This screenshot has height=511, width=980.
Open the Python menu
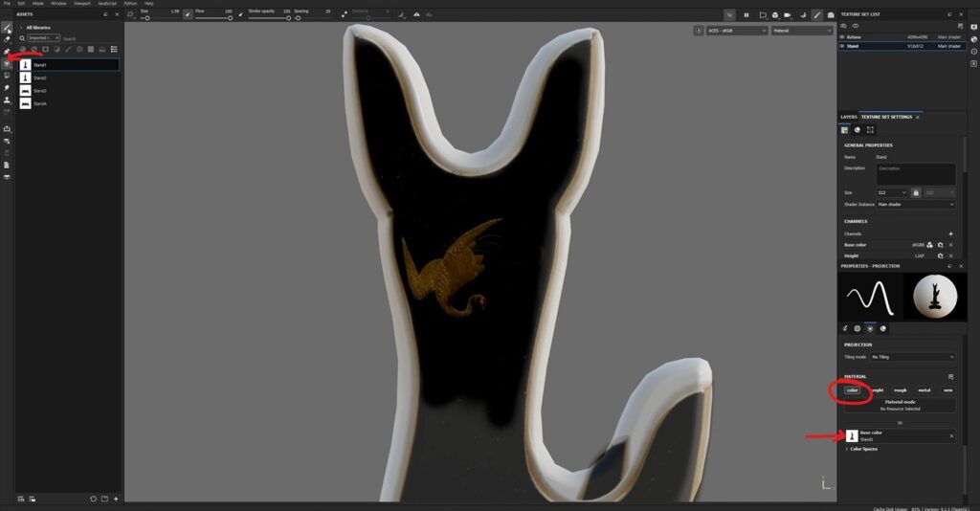click(x=130, y=3)
